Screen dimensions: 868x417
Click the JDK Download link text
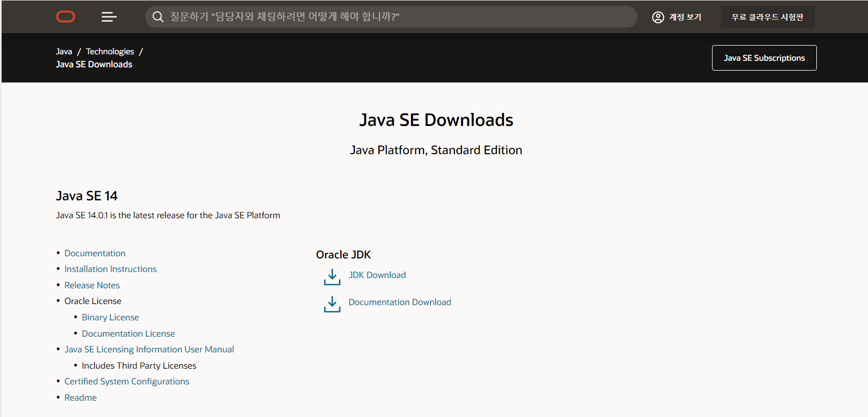click(x=377, y=275)
